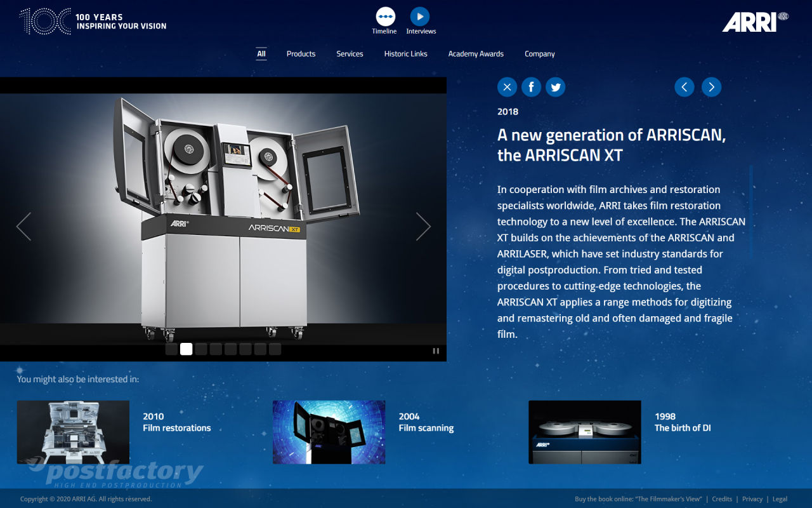Close the article with X button
The image size is (812, 508).
click(x=507, y=87)
